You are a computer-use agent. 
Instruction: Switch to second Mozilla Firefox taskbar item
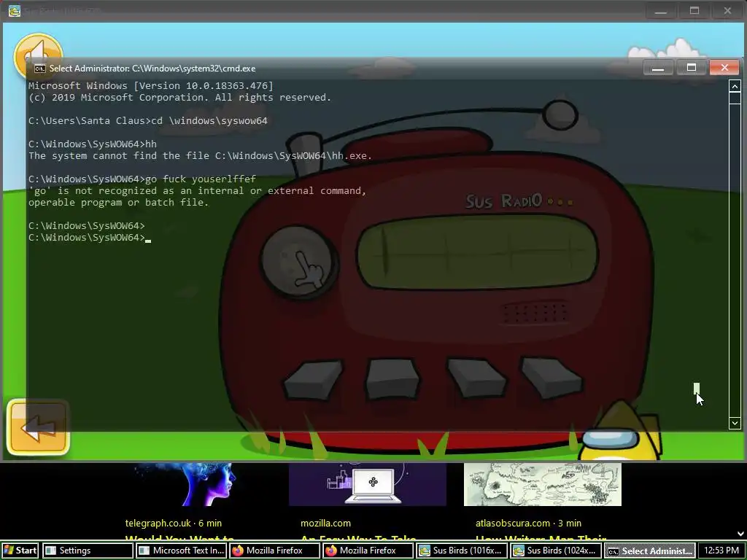[368, 551]
